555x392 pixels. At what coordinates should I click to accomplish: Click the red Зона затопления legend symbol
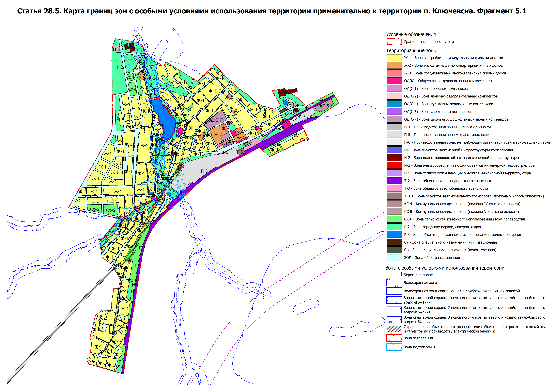pos(394,338)
